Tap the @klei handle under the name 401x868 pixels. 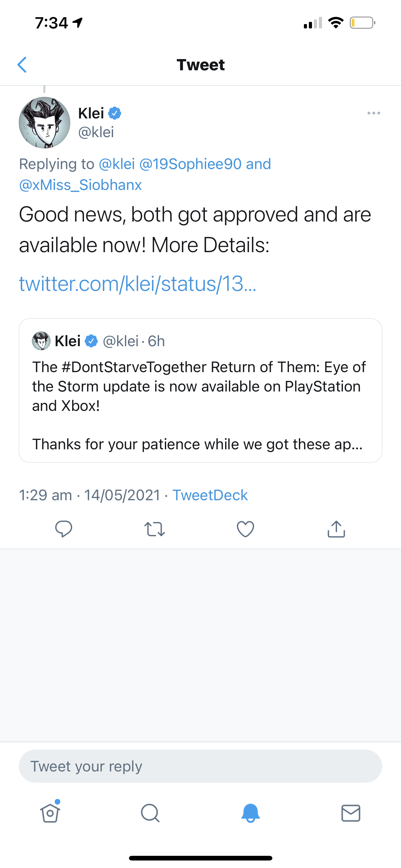click(x=96, y=132)
